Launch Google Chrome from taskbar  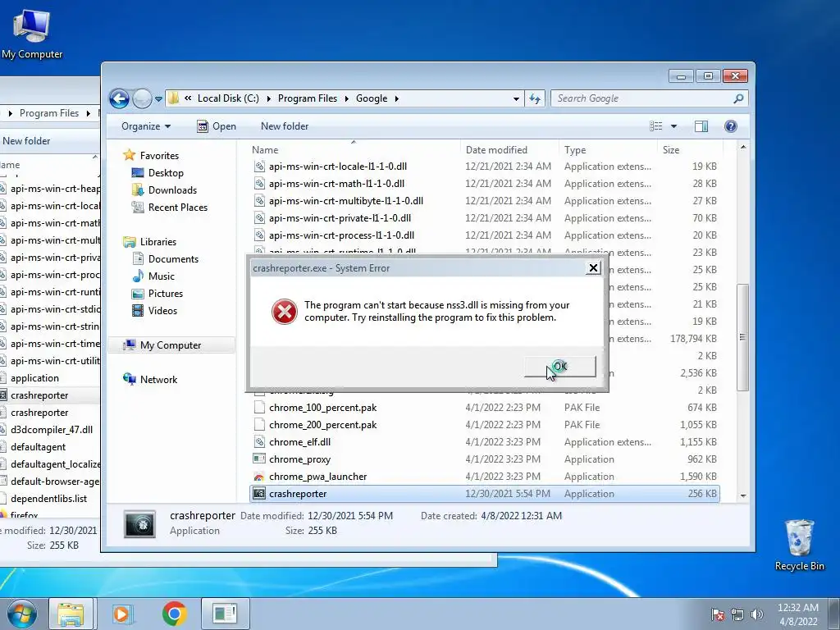pyautogui.click(x=174, y=614)
